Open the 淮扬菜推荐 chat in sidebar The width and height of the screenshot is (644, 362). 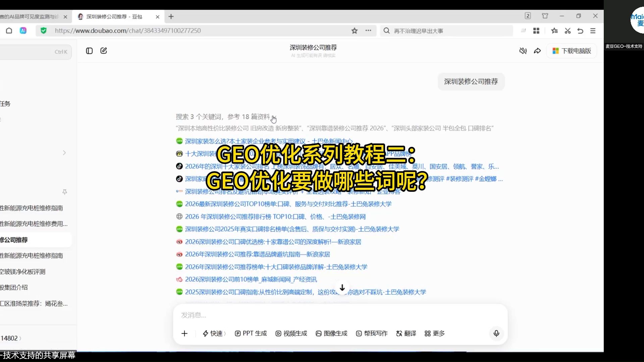coord(34,304)
